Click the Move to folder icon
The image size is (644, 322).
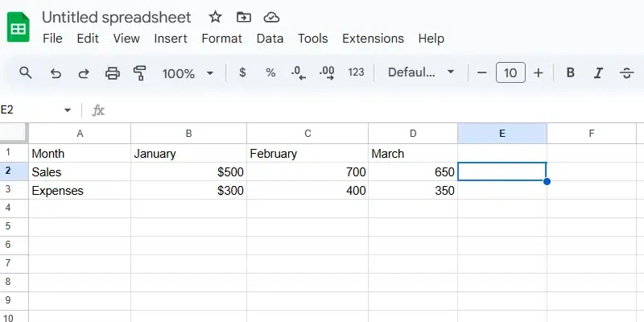(243, 17)
